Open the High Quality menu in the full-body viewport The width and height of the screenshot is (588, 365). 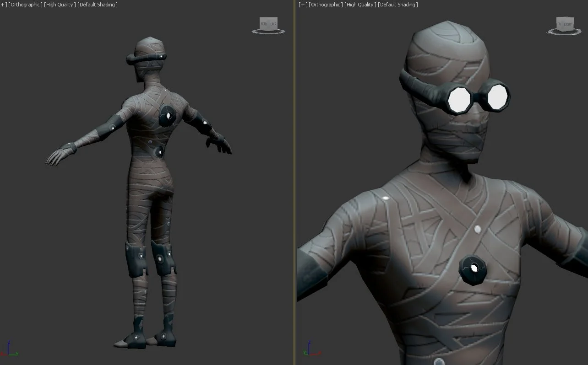click(60, 5)
